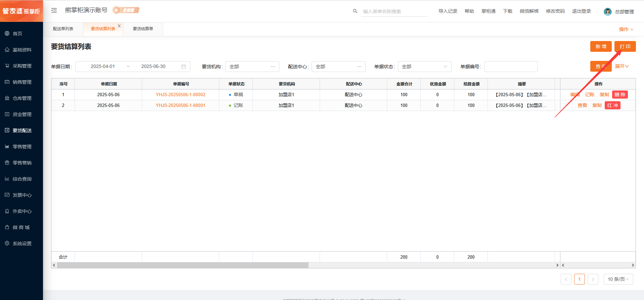Click 复制 in row 2
This screenshot has height=300, width=644.
597,105
